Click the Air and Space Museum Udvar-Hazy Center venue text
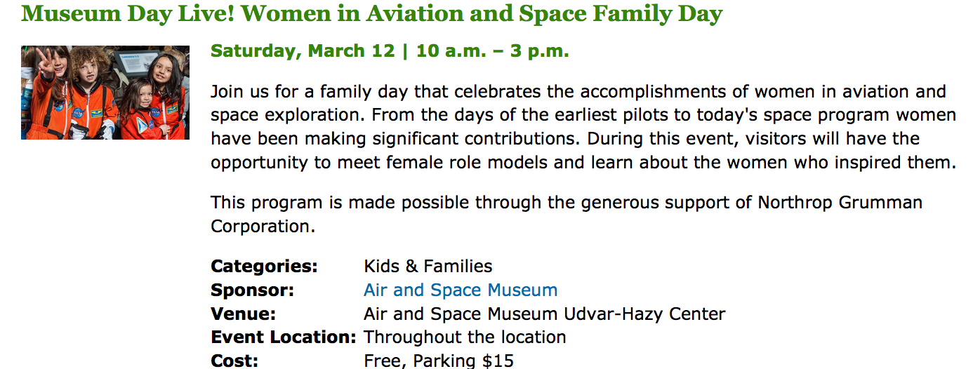Viewport: 980px width, 369px height. pos(544,314)
